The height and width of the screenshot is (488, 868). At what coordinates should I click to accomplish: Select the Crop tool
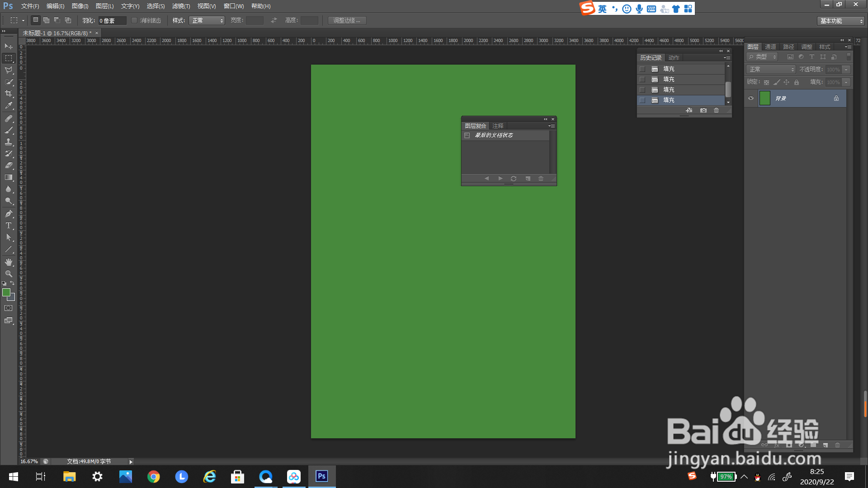pos(9,94)
